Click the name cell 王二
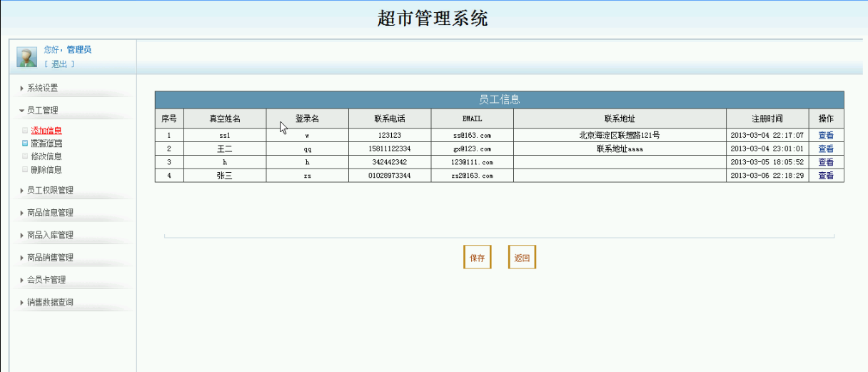The width and height of the screenshot is (868, 372). [225, 149]
